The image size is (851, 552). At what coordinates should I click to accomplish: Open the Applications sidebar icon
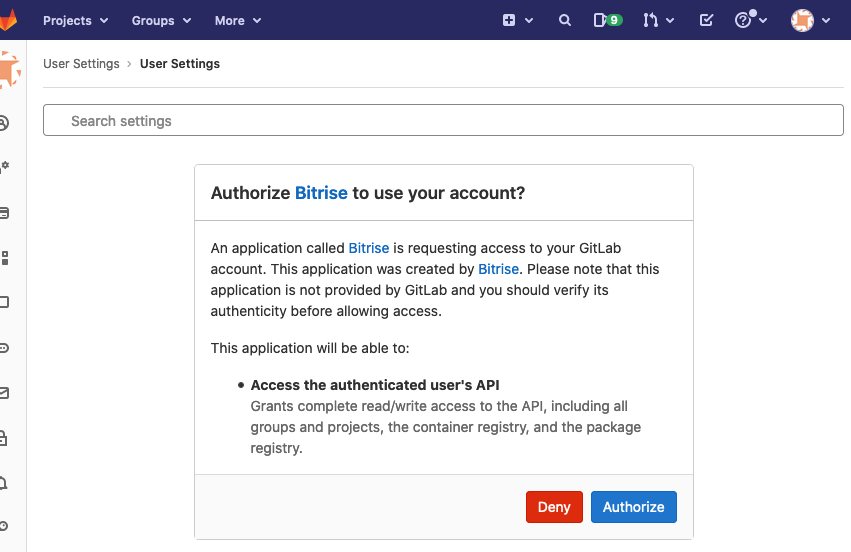[x=5, y=258]
